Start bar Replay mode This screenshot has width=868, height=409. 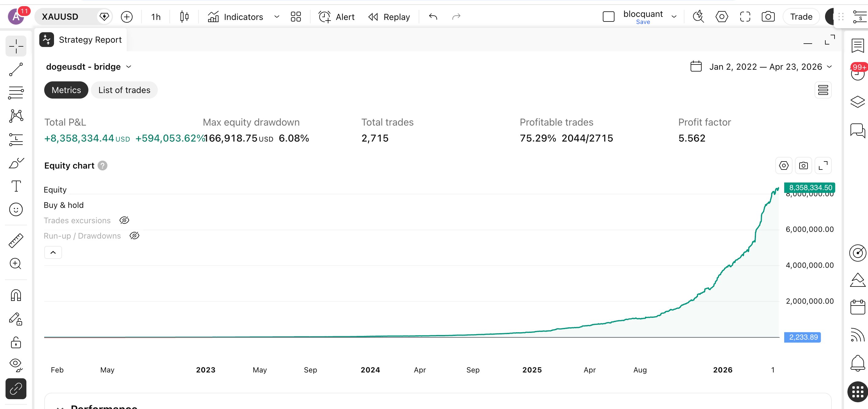pyautogui.click(x=389, y=17)
